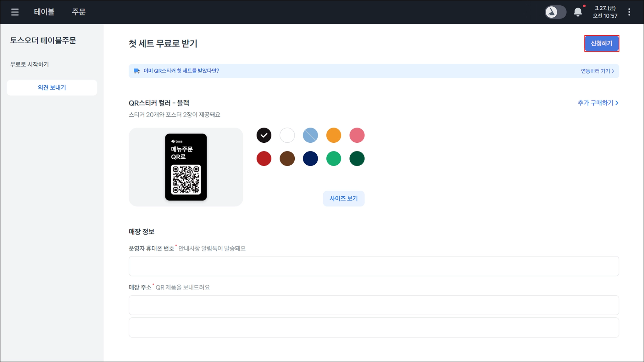Pick the navy blue color swatch
This screenshot has width=644, height=362.
coord(310,158)
